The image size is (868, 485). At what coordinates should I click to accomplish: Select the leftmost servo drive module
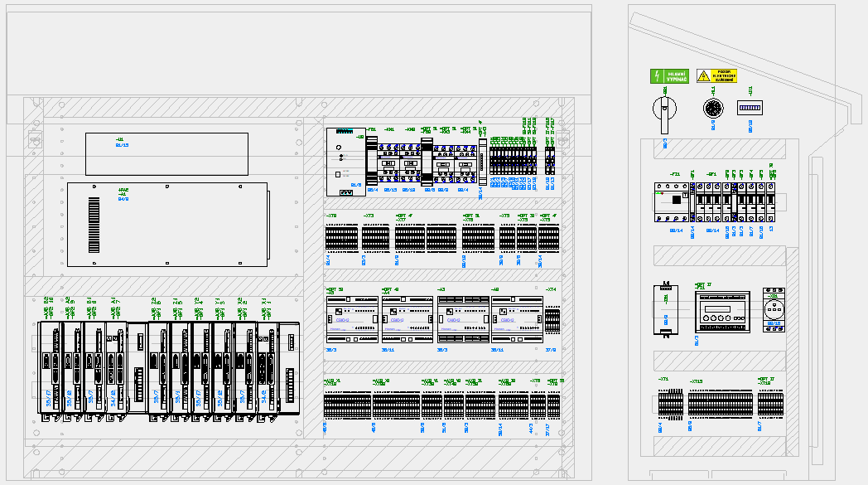[x=50, y=366]
